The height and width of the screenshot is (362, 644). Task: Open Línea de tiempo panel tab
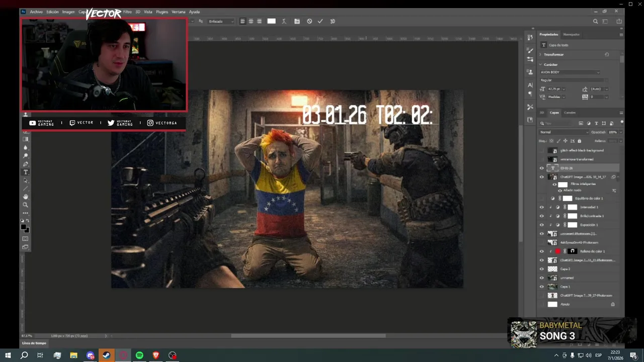coord(34,343)
